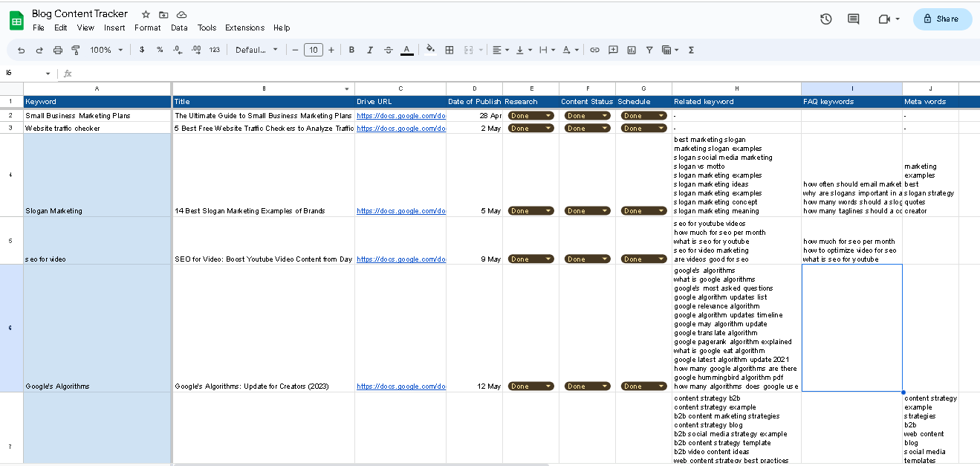Check the cloud document status icon
The width and height of the screenshot is (980, 466).
point(182,14)
